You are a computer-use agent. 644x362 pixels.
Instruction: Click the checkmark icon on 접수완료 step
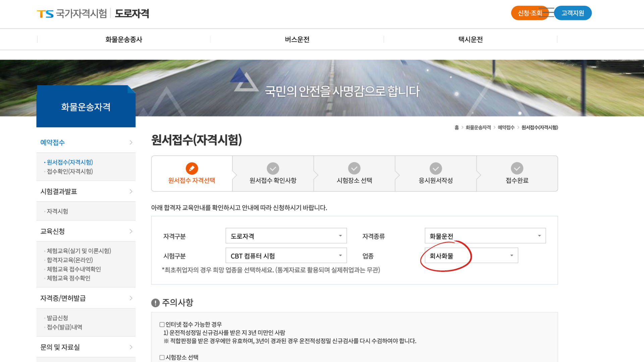[517, 168]
